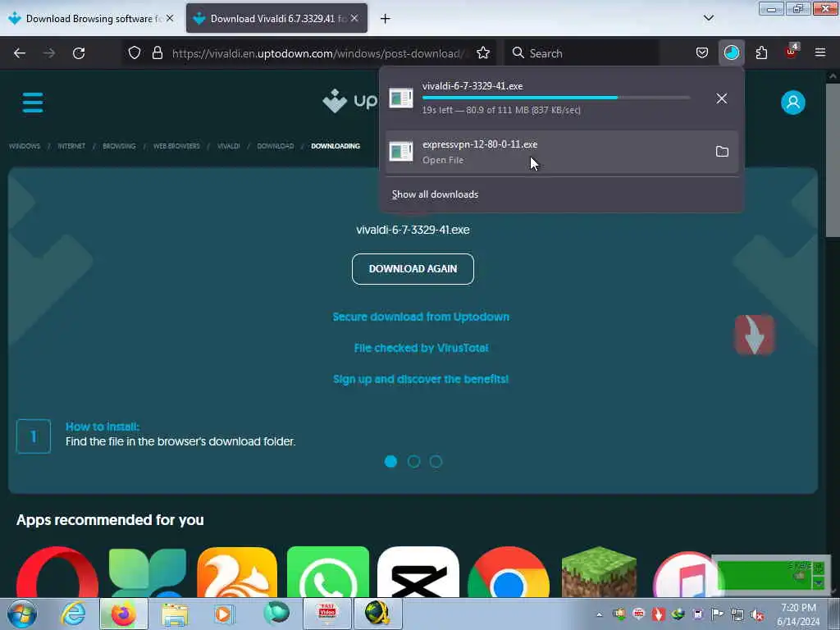Click the Firefox taskbar icon

[124, 614]
